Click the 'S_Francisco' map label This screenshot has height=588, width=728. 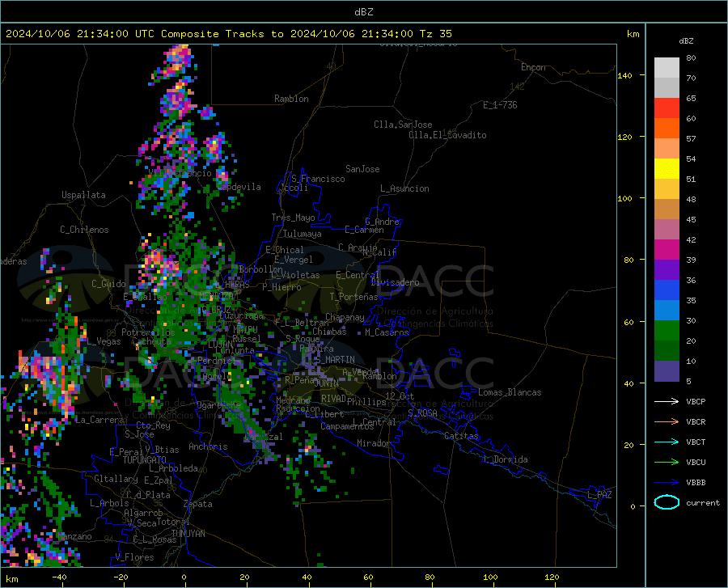(318, 179)
